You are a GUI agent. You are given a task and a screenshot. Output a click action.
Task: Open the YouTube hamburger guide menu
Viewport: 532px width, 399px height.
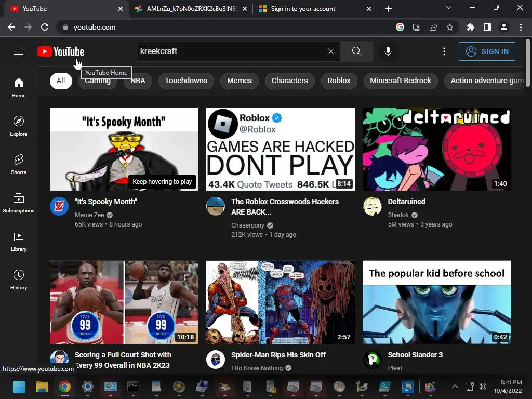click(x=19, y=51)
